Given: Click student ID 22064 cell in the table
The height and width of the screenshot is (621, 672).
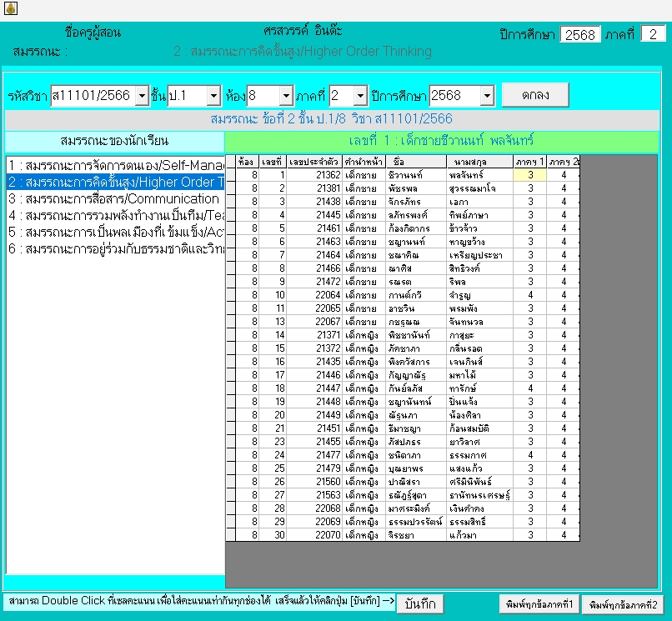Looking at the screenshot, I should 313,295.
